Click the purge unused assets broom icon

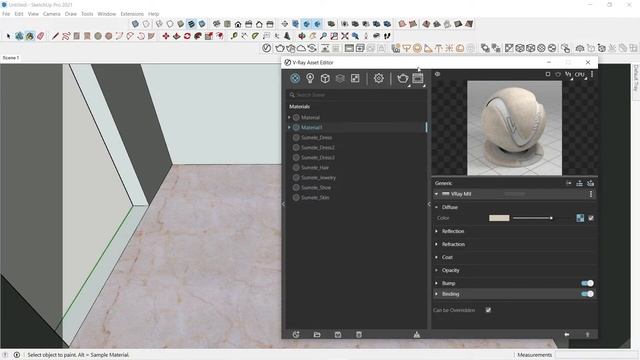click(x=417, y=335)
